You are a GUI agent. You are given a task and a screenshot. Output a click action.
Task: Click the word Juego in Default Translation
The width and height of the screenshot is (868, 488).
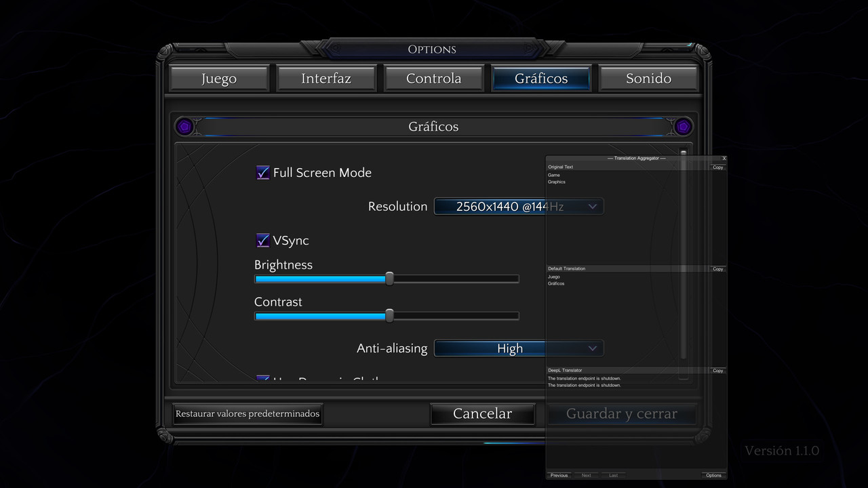coord(554,277)
